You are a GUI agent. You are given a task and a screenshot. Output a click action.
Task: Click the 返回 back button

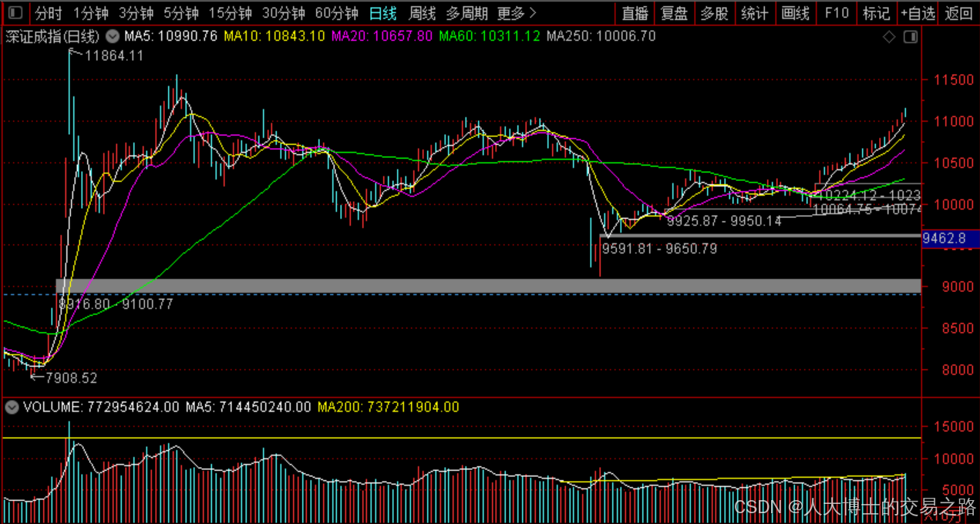click(958, 13)
